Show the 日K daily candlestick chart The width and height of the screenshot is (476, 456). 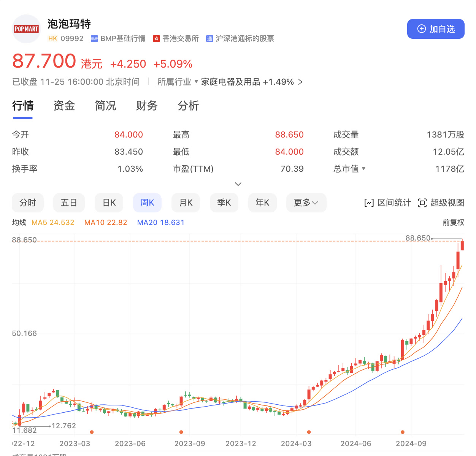(109, 203)
